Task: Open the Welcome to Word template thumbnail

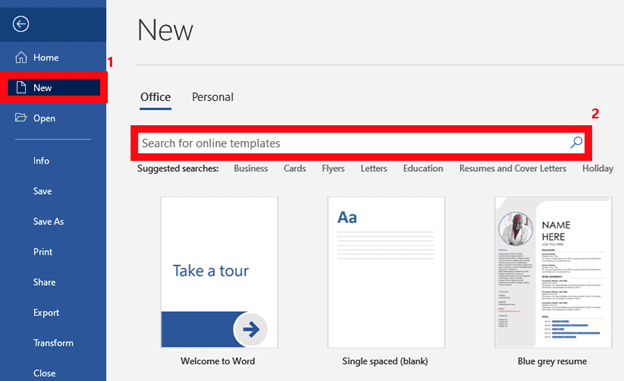Action: pos(219,272)
